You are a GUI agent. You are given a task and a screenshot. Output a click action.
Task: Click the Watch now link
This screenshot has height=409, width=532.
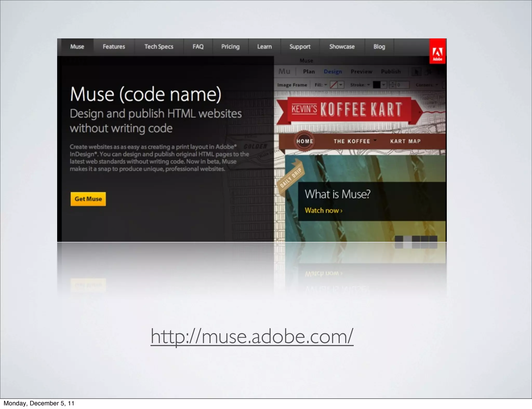324,210
